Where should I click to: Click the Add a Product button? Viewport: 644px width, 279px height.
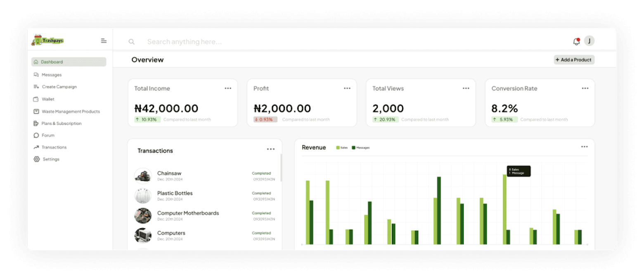[574, 60]
